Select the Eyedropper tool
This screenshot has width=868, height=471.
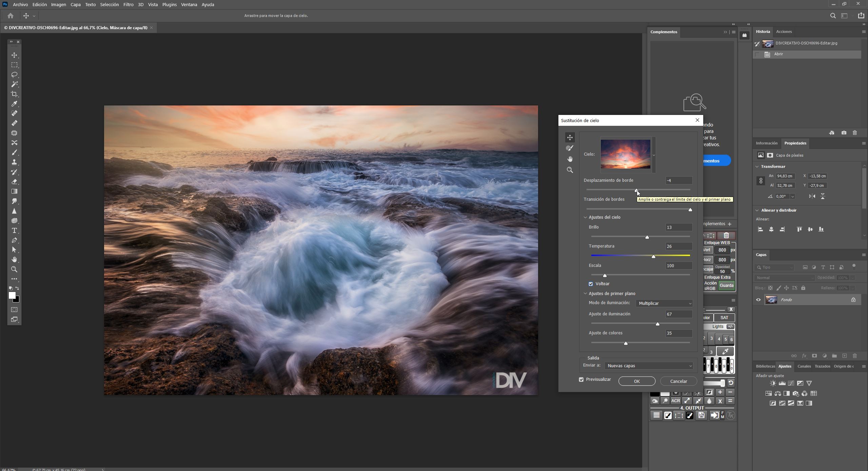pyautogui.click(x=14, y=104)
